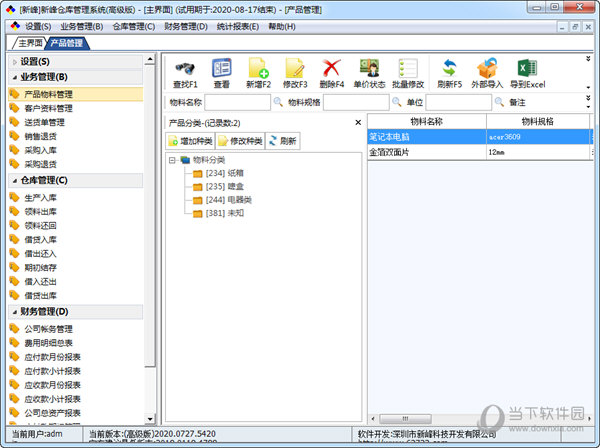
Task: Click the 物料名称 search input field
Action: [237, 102]
